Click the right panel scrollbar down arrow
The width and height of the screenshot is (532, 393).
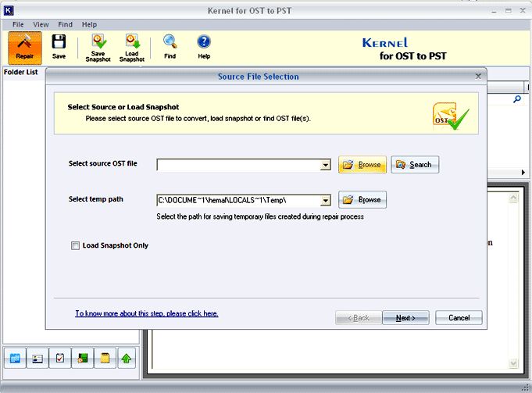tap(514, 363)
